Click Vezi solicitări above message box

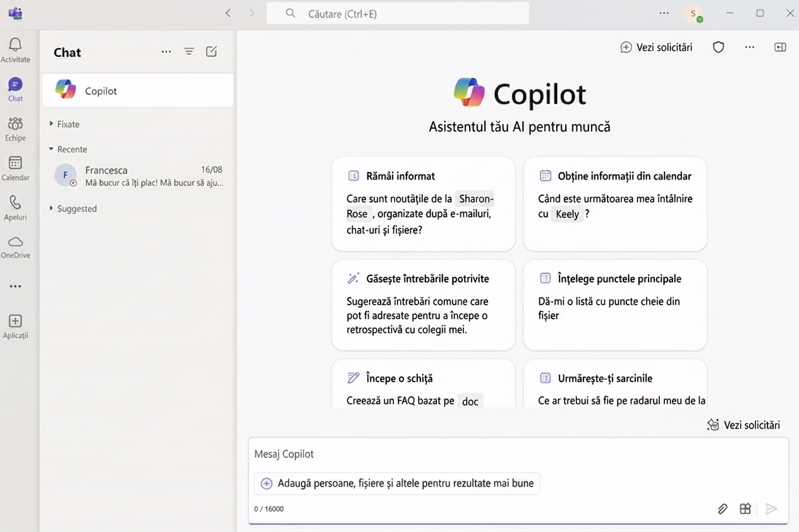pos(743,425)
